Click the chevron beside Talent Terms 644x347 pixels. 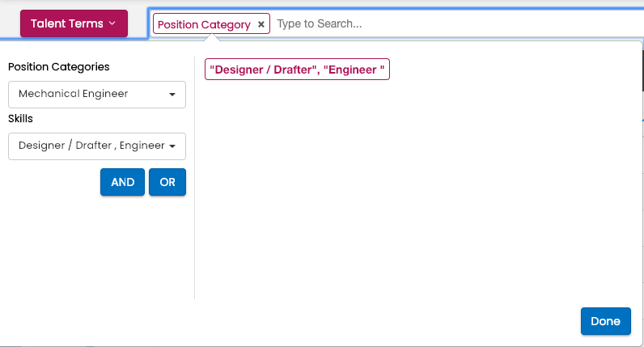point(112,23)
